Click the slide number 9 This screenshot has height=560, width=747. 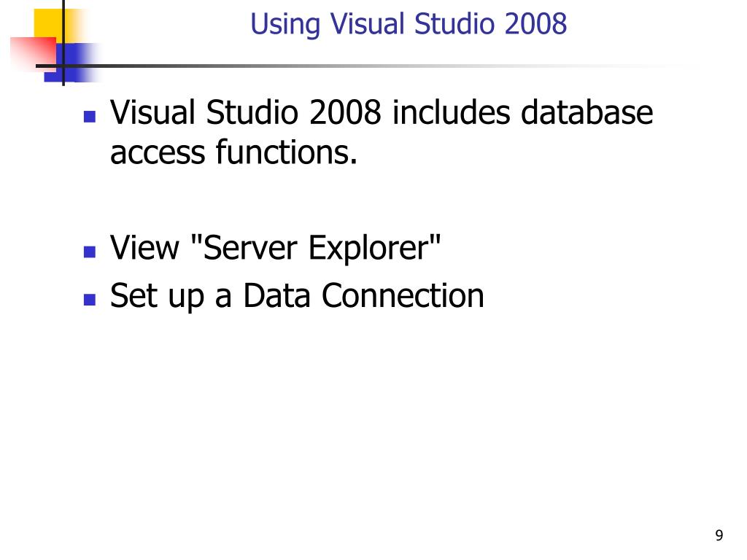[719, 535]
